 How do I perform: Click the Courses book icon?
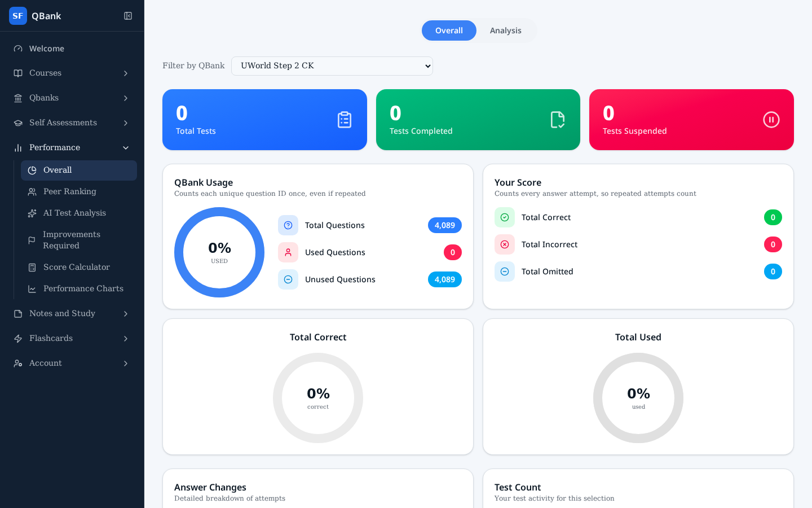point(18,73)
